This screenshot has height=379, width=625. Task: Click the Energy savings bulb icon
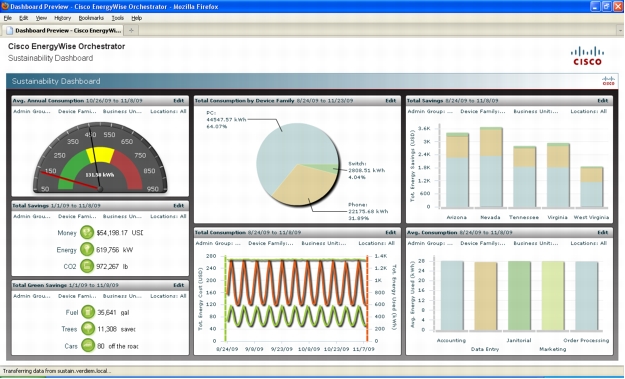coord(87,249)
